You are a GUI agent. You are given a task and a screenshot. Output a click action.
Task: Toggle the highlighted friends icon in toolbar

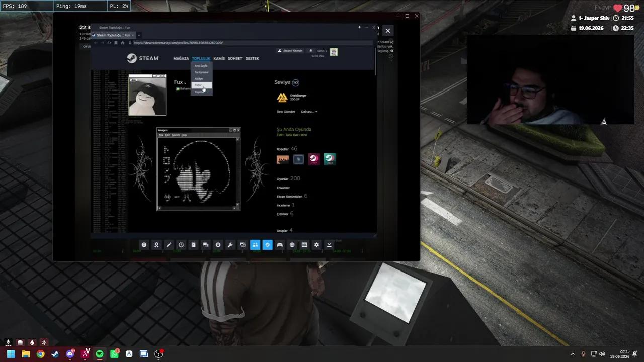coord(255,245)
